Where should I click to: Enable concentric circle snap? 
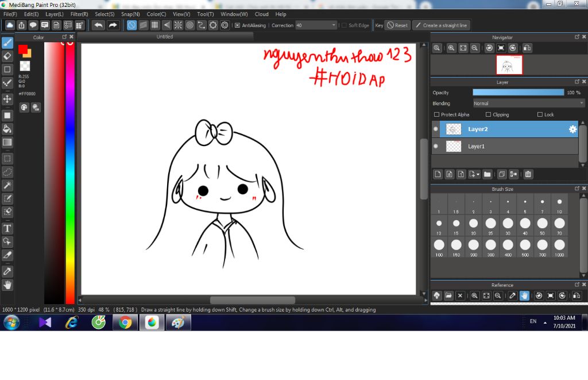(189, 25)
